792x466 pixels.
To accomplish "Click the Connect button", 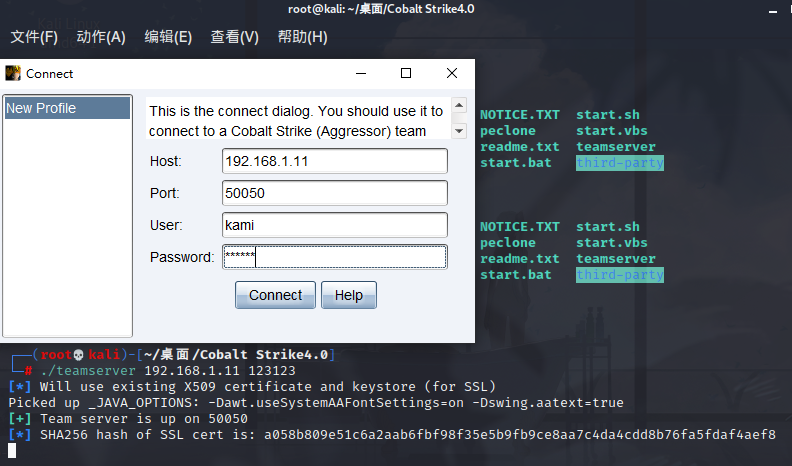I will click(275, 295).
